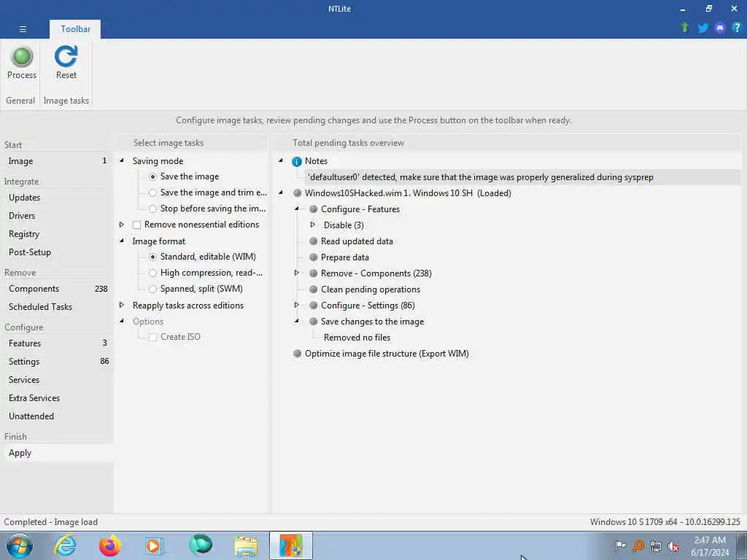Select the Save the image radio button
Viewport: 747px width, 560px height.
point(152,176)
